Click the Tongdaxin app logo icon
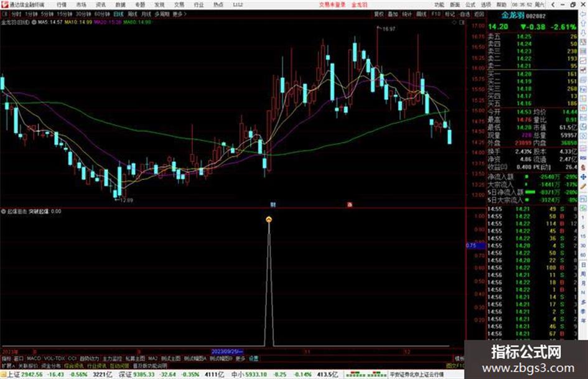The width and height of the screenshot is (588, 379). (x=4, y=4)
